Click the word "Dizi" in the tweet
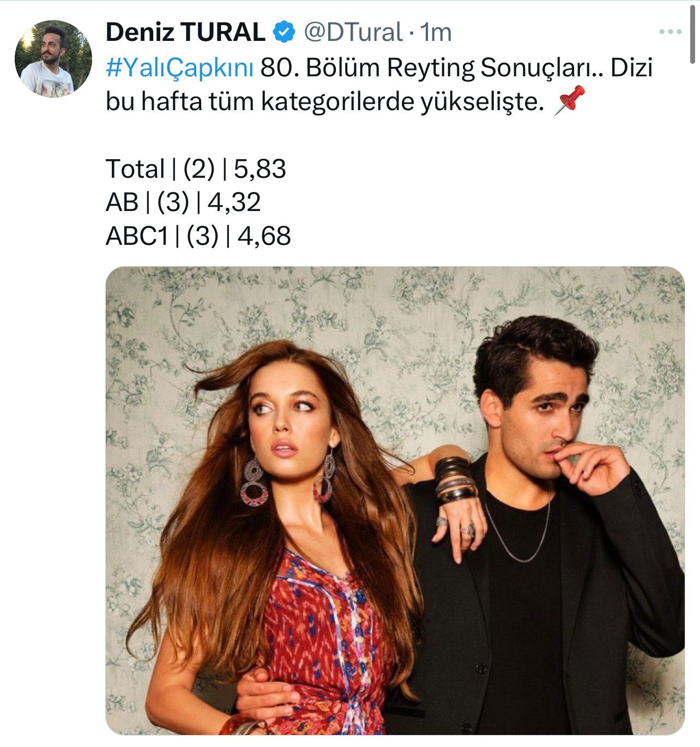Screen dimensions: 700x747 tap(631, 68)
